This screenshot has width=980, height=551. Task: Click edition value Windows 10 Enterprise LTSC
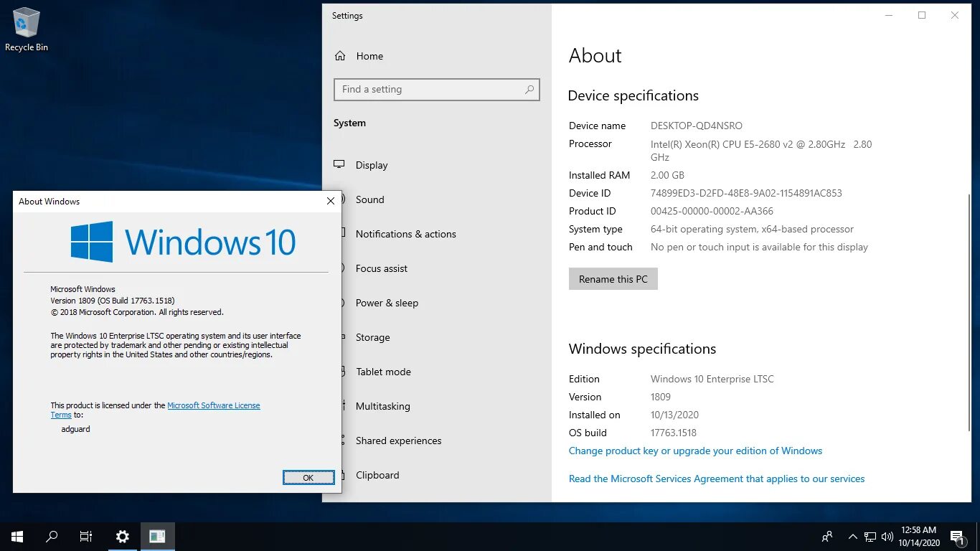[712, 379]
